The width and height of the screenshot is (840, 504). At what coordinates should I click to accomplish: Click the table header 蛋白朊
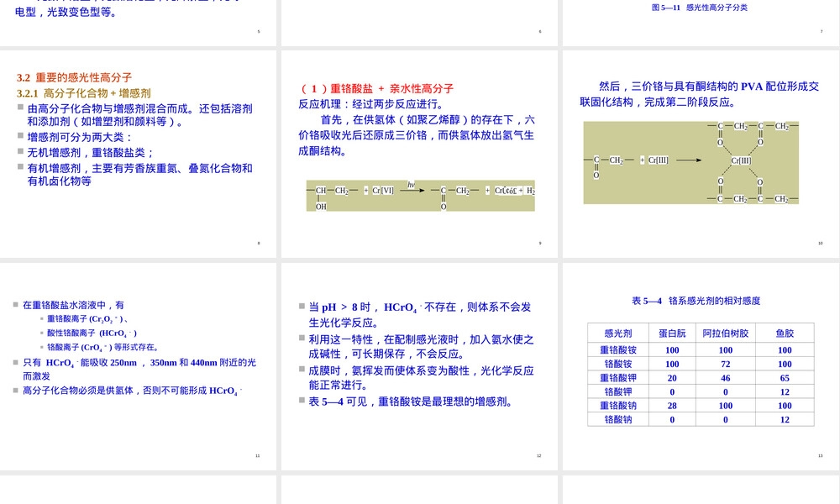coord(672,333)
